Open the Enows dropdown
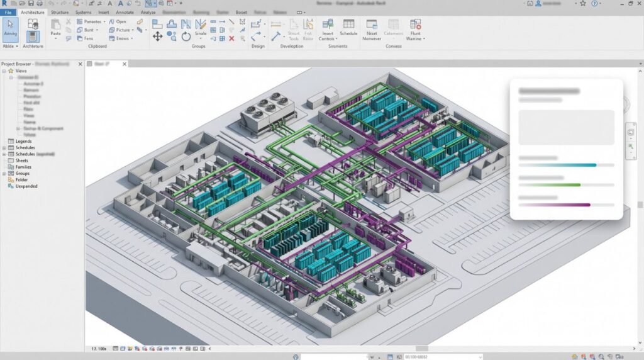The height and width of the screenshot is (360, 644). [132, 38]
